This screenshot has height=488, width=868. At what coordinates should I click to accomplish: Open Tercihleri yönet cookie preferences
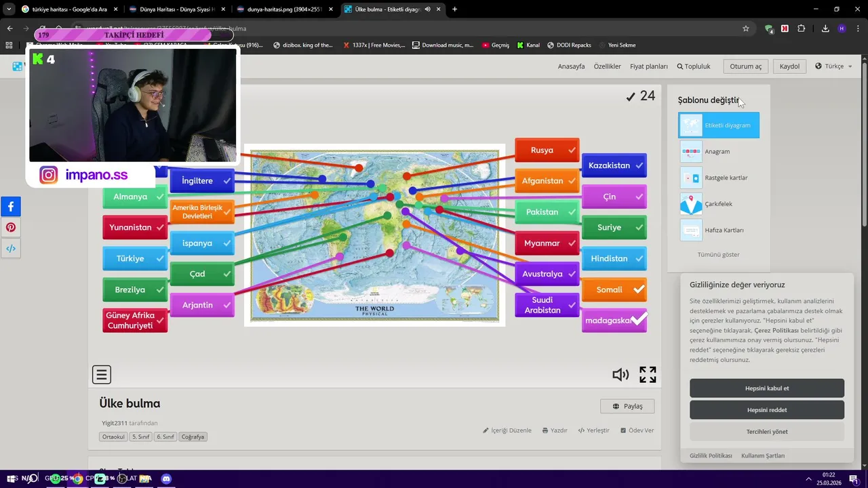(x=767, y=432)
